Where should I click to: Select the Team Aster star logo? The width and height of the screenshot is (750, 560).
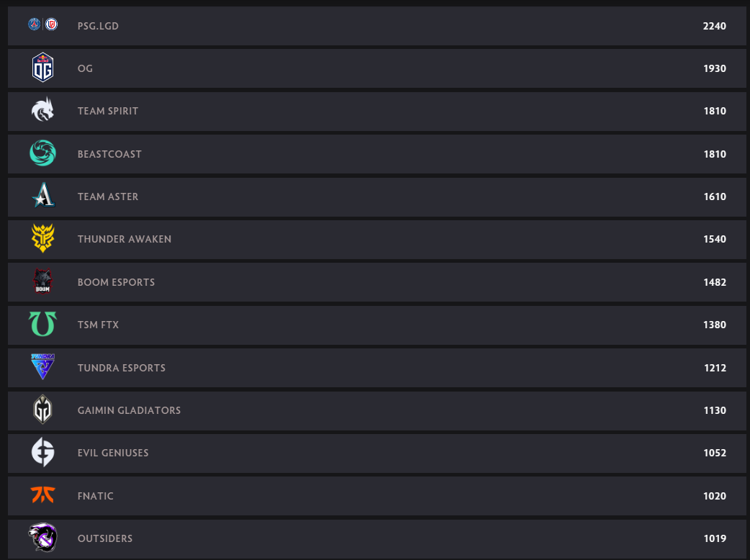(x=43, y=195)
